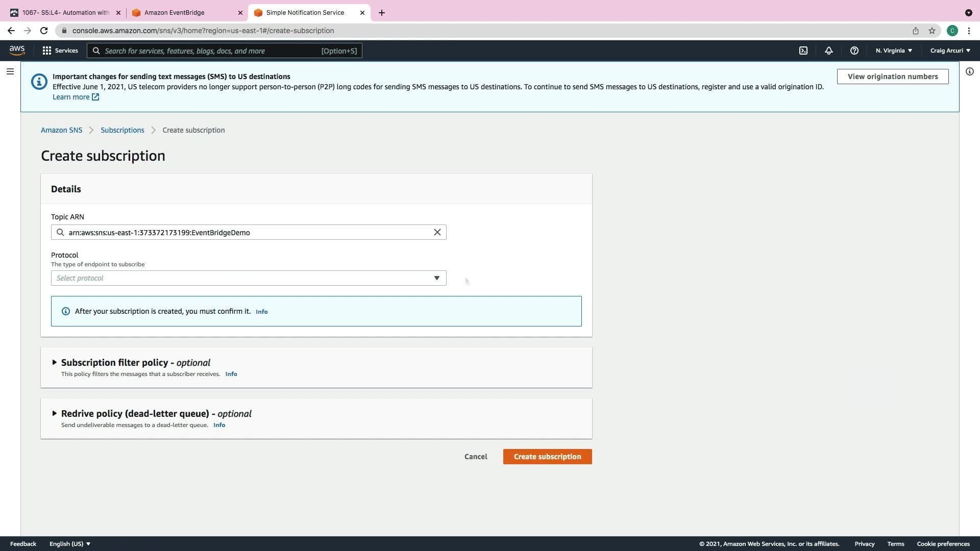Viewport: 980px width, 551px height.
Task: Open AWS CloudShell icon in header
Action: 803,51
